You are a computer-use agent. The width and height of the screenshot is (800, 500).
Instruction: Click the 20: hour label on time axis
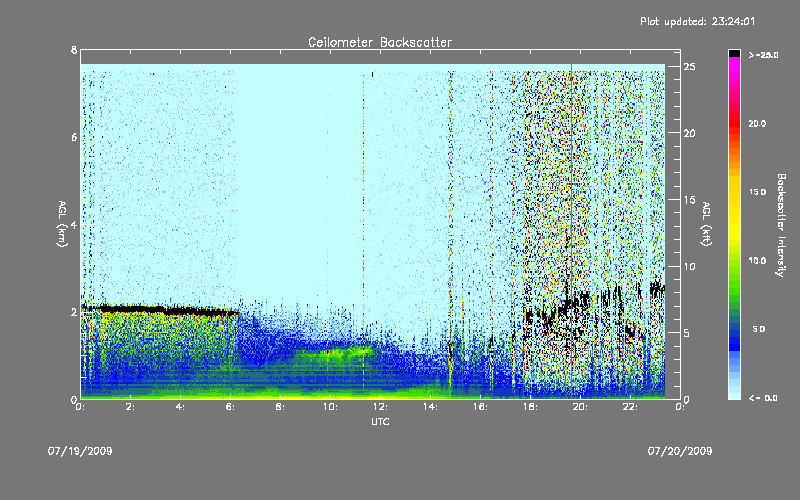click(581, 407)
